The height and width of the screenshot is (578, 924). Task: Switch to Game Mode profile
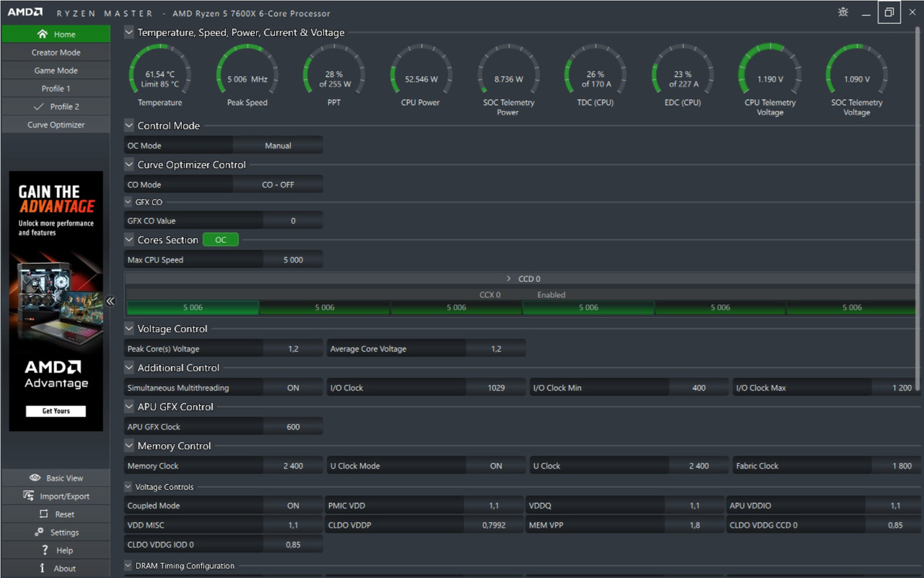56,70
